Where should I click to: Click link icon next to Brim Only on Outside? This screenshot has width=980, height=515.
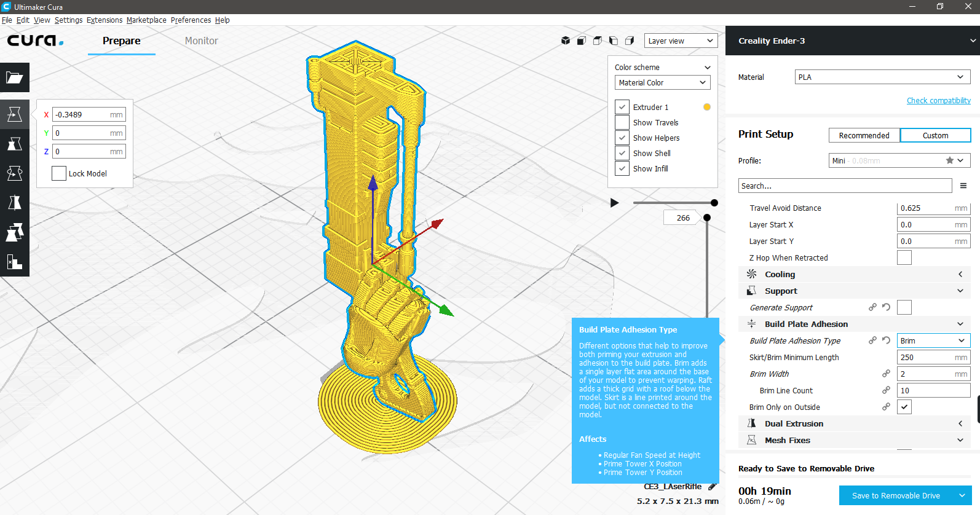coord(886,407)
